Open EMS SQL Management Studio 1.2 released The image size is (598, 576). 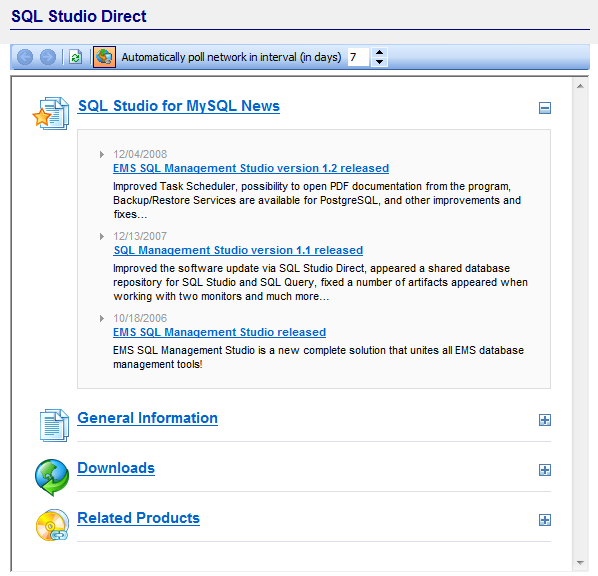pos(251,168)
